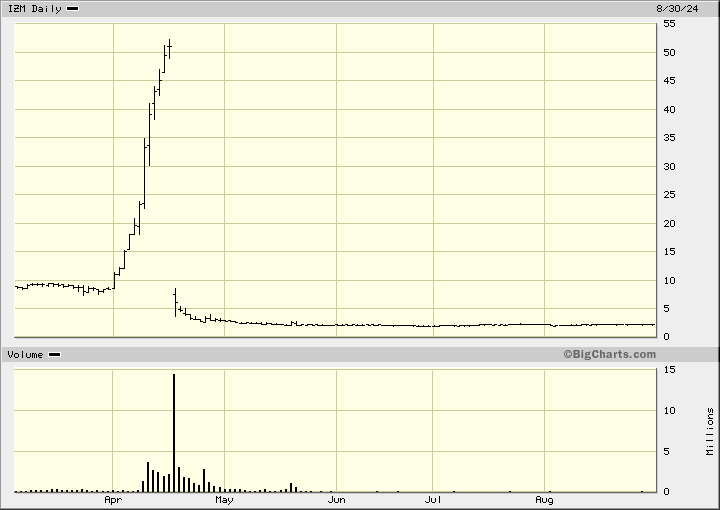720x510 pixels.
Task: Select the Volume panel label
Action: tap(26, 354)
